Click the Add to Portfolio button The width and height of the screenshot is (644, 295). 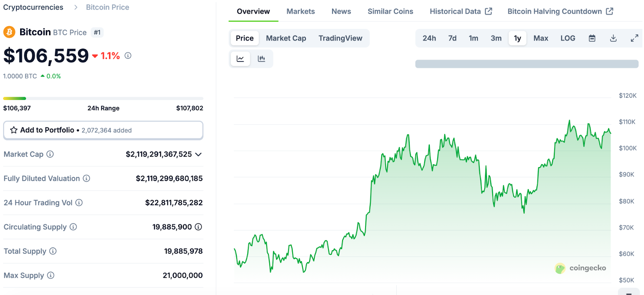click(x=103, y=130)
